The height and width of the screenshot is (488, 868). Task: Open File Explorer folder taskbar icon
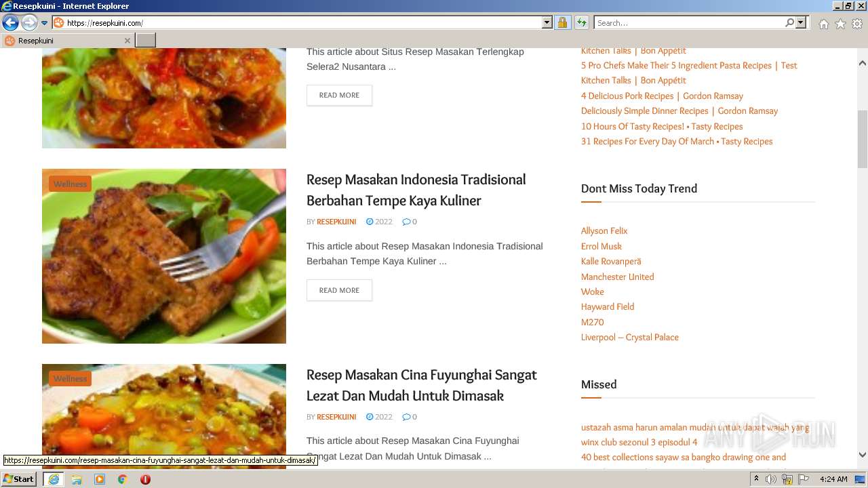click(77, 479)
